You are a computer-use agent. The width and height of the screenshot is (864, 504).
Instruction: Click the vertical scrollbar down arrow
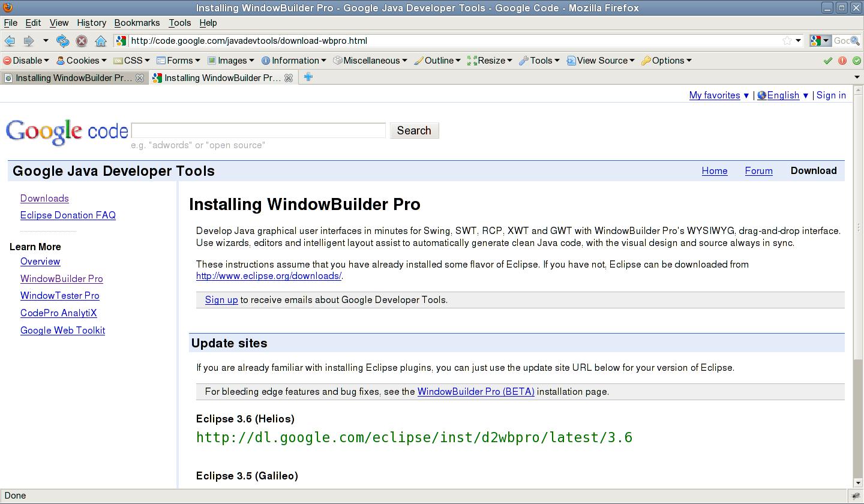pos(859,482)
